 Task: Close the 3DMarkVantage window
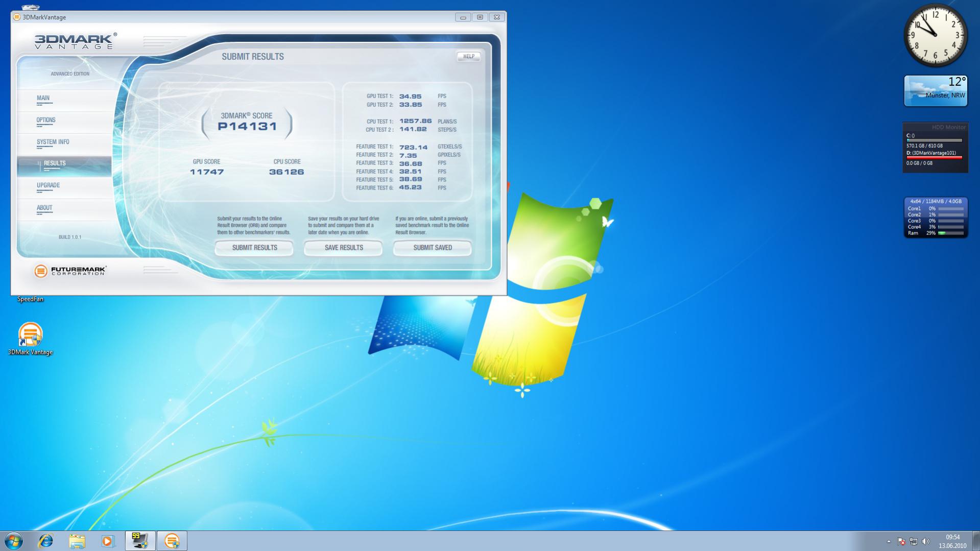496,17
